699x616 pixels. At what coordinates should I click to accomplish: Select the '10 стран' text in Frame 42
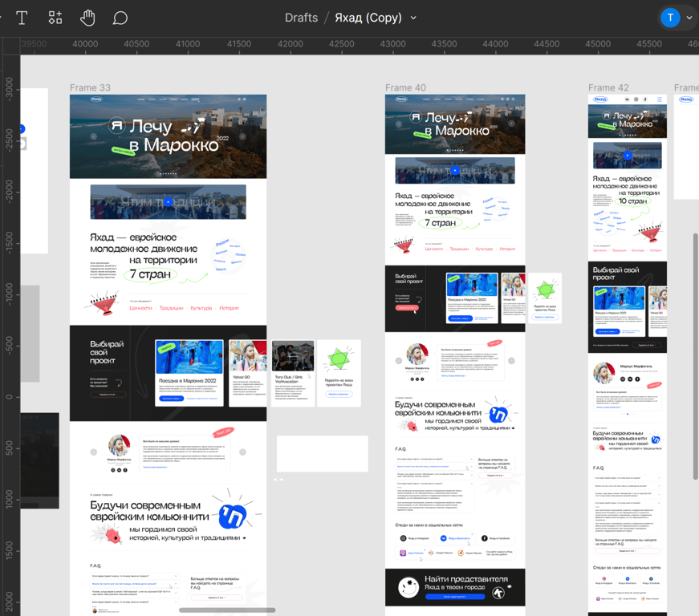(x=632, y=201)
